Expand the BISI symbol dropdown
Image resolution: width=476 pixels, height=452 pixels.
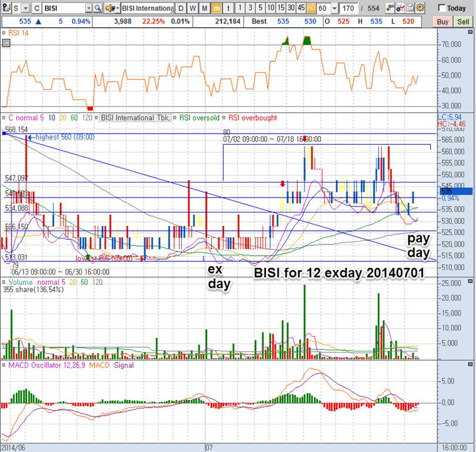tap(89, 8)
